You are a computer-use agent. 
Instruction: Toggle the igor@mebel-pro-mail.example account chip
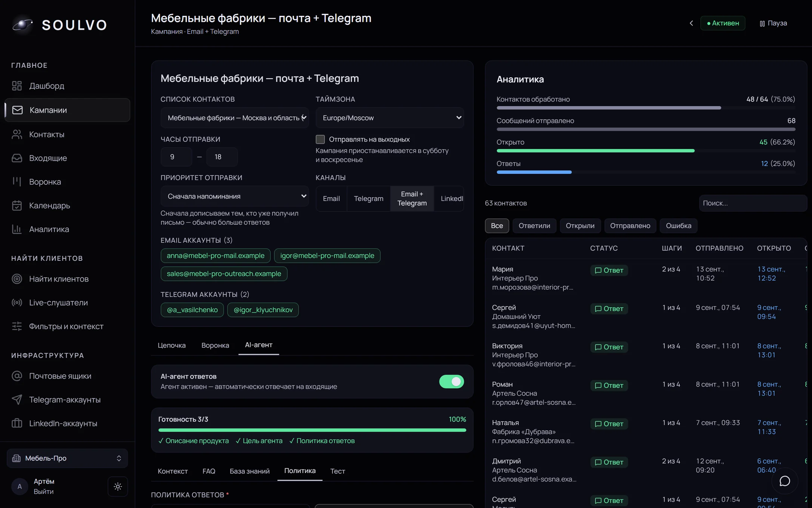[327, 256]
